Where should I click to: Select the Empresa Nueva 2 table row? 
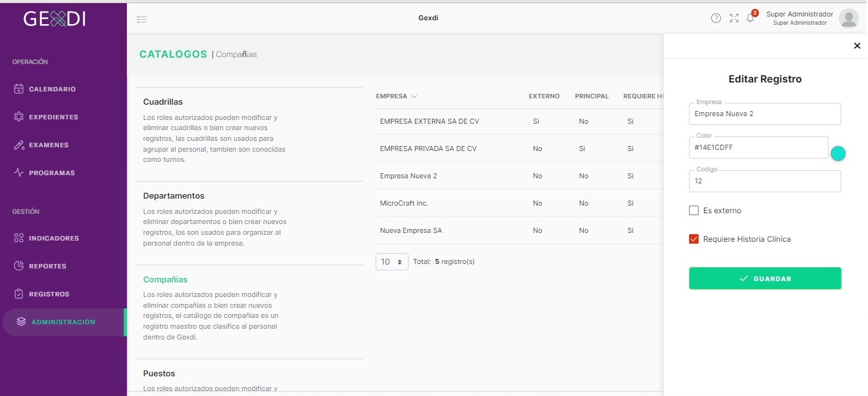coord(519,176)
